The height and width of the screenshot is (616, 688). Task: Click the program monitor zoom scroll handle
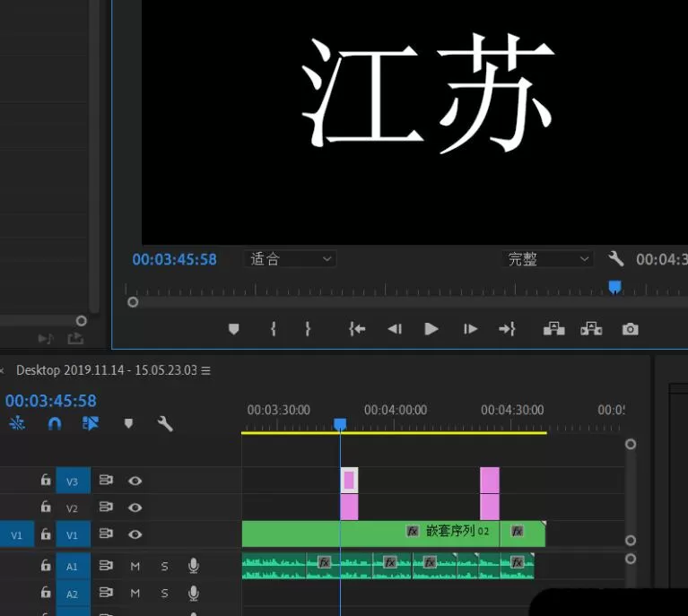(133, 302)
